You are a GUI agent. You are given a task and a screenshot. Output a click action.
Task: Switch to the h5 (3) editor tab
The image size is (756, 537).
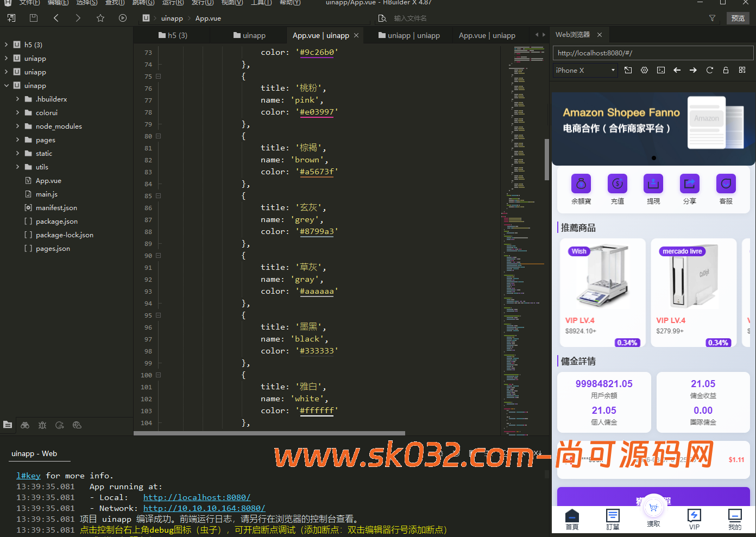coord(173,35)
